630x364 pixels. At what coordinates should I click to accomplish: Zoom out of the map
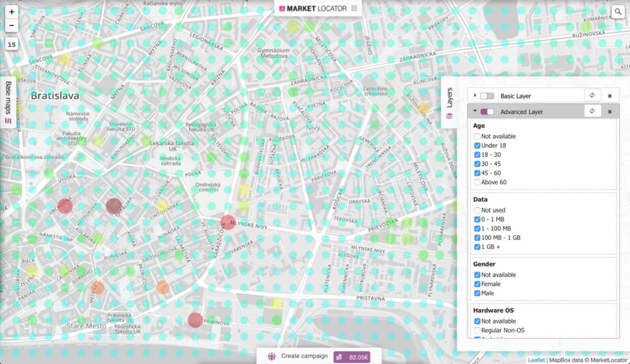(x=12, y=26)
